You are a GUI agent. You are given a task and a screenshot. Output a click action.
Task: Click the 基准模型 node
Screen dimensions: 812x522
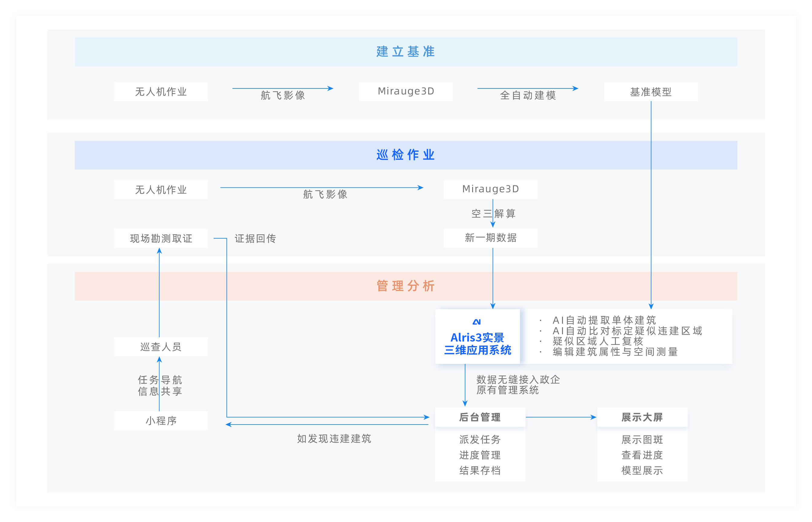click(650, 91)
